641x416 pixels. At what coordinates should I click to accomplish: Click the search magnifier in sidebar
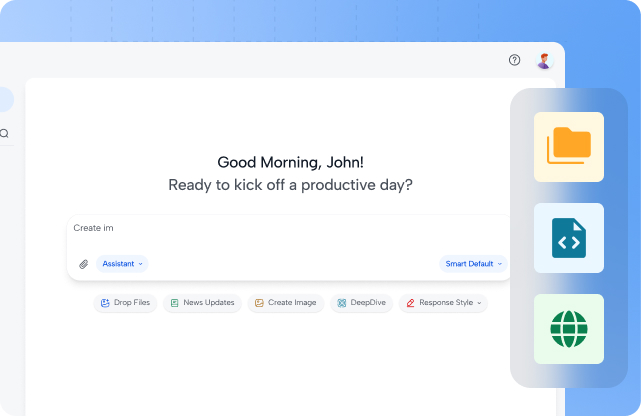[x=4, y=133]
